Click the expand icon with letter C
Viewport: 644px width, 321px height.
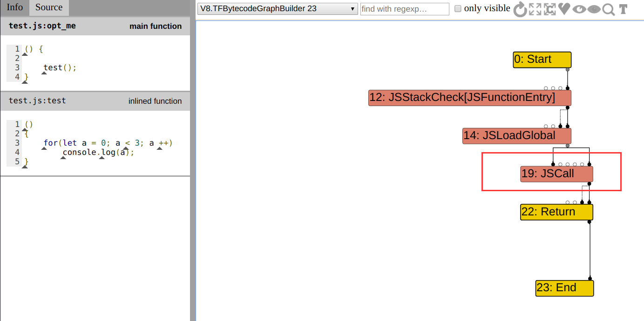[x=550, y=9]
